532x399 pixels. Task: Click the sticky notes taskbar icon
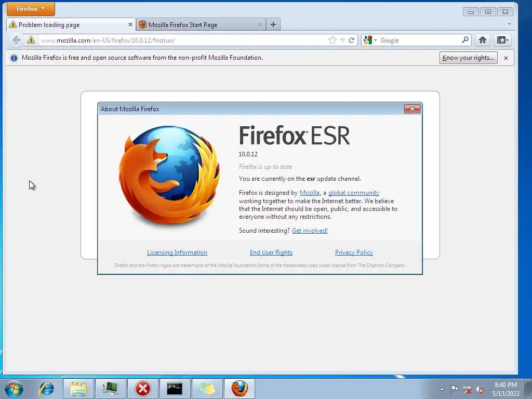pos(207,389)
